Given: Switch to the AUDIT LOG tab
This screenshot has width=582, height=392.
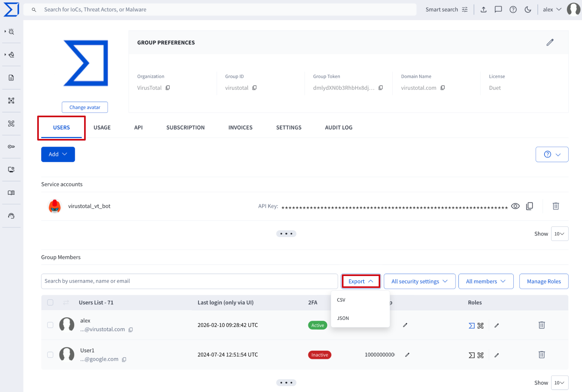Looking at the screenshot, I should [339, 127].
